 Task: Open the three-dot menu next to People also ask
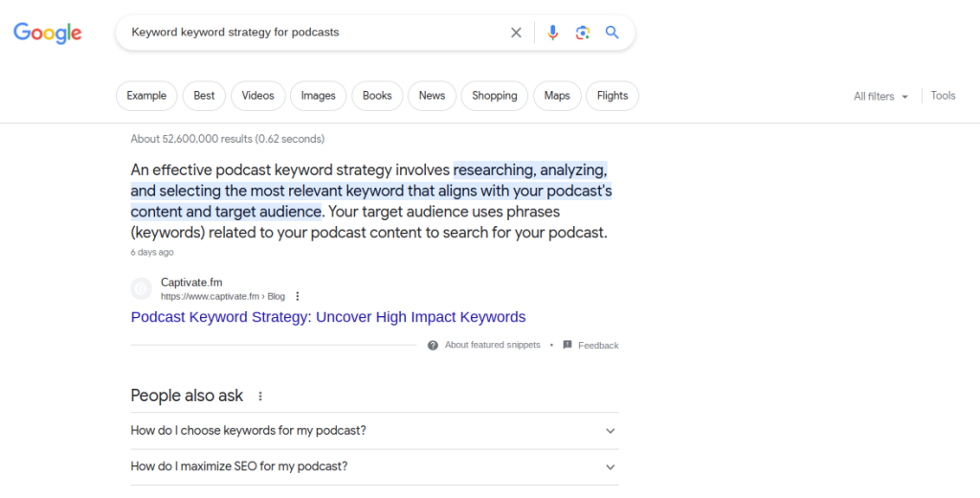tap(260, 396)
